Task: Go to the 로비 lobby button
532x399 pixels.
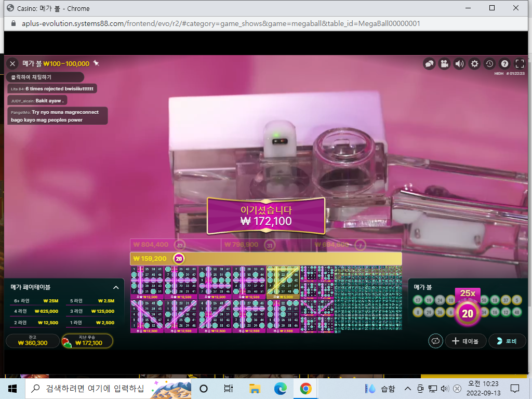Action: (507, 341)
